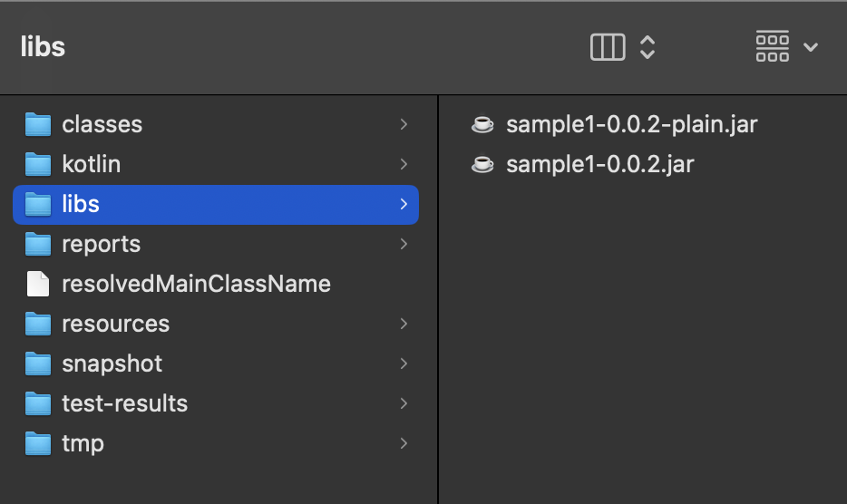Switch view using the column view button

[608, 47]
